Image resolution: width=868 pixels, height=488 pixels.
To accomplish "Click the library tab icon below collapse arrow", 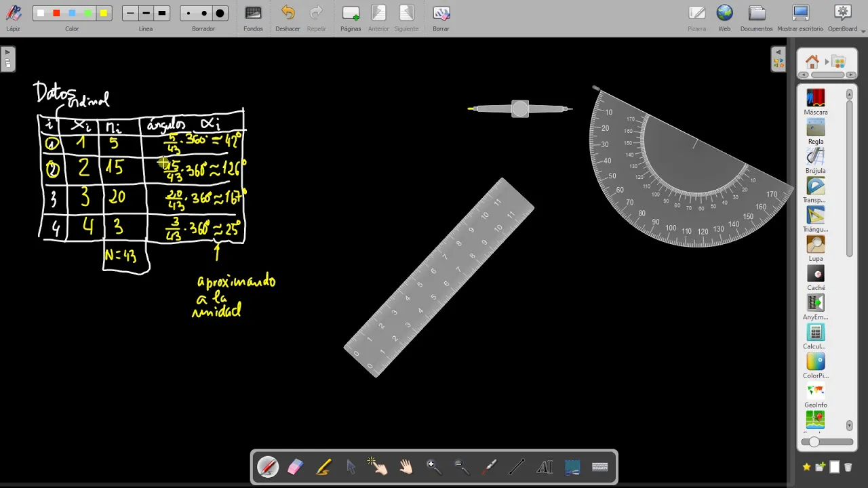I will (778, 64).
